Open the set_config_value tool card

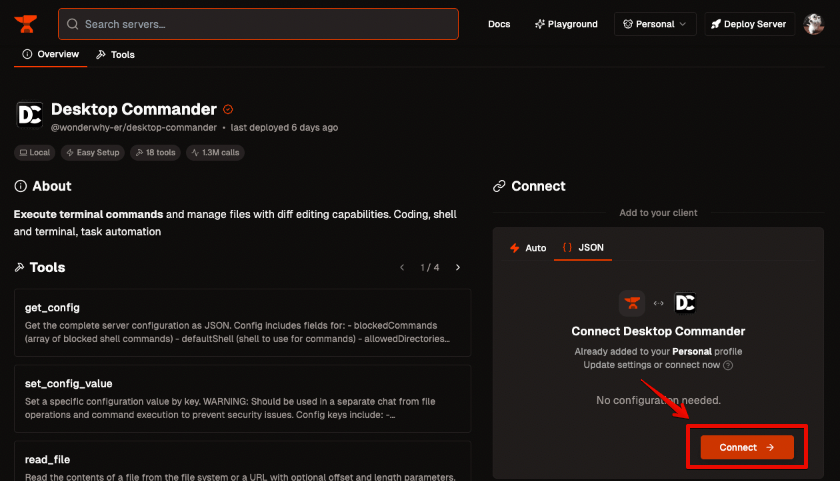243,399
